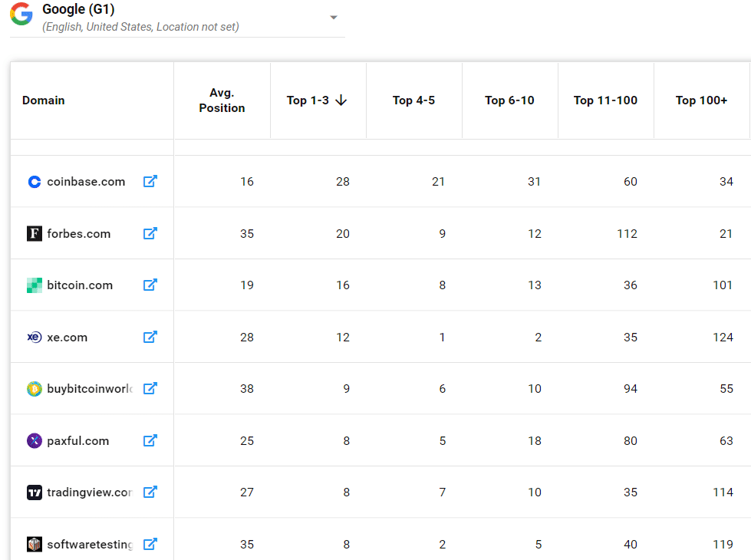This screenshot has height=560, width=751.
Task: Open tradingview.com external link icon
Action: coord(150,492)
